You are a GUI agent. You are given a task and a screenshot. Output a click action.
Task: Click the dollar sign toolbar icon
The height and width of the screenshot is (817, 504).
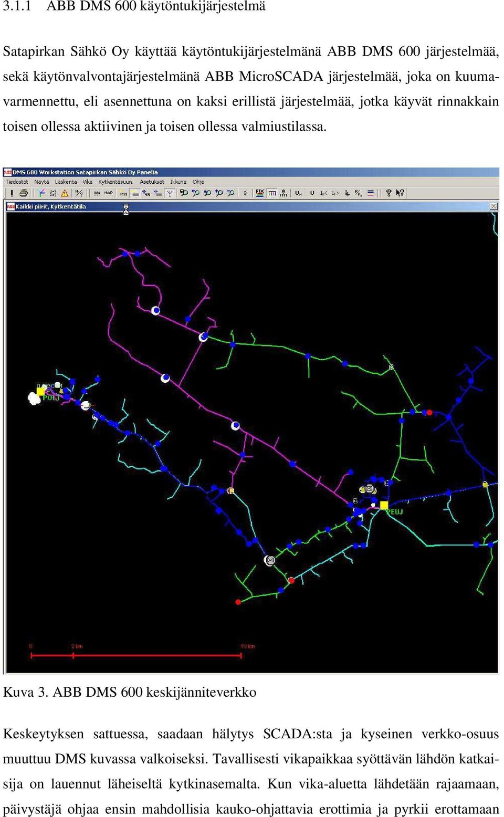(x=245, y=193)
